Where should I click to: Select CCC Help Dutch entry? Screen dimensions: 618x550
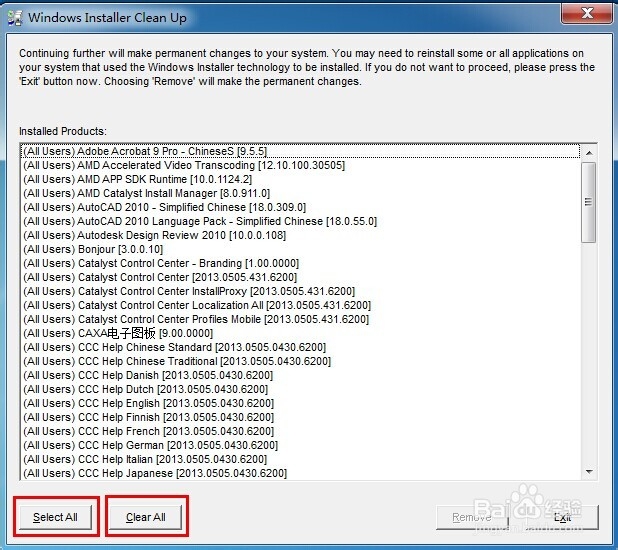coord(300,389)
